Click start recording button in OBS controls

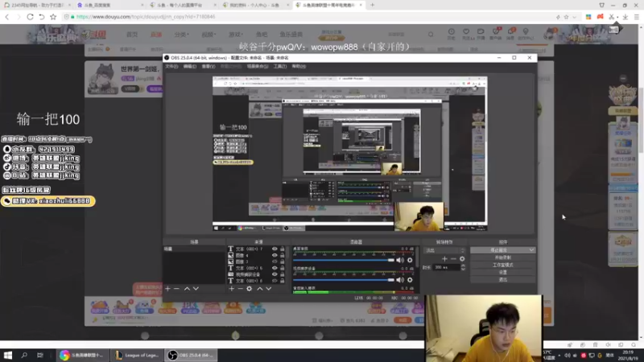[502, 257]
